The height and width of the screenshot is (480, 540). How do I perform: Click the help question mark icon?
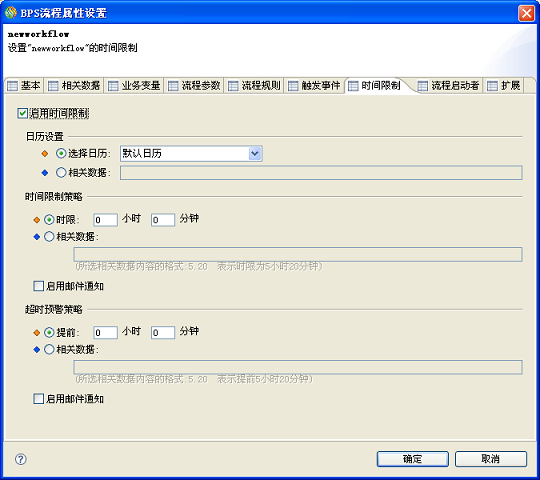coord(21,459)
